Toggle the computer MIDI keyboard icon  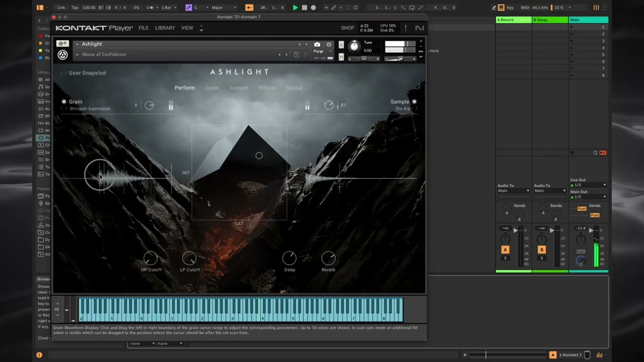501,8
